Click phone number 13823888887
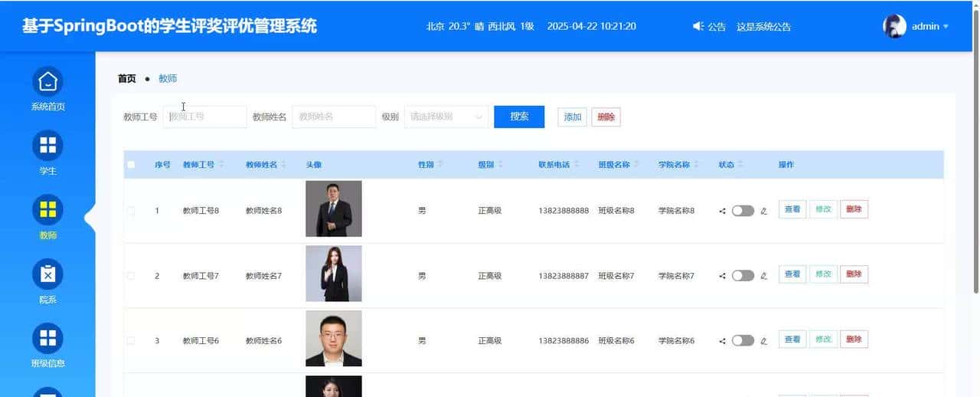Viewport: 980px width, 397px height. pos(563,276)
